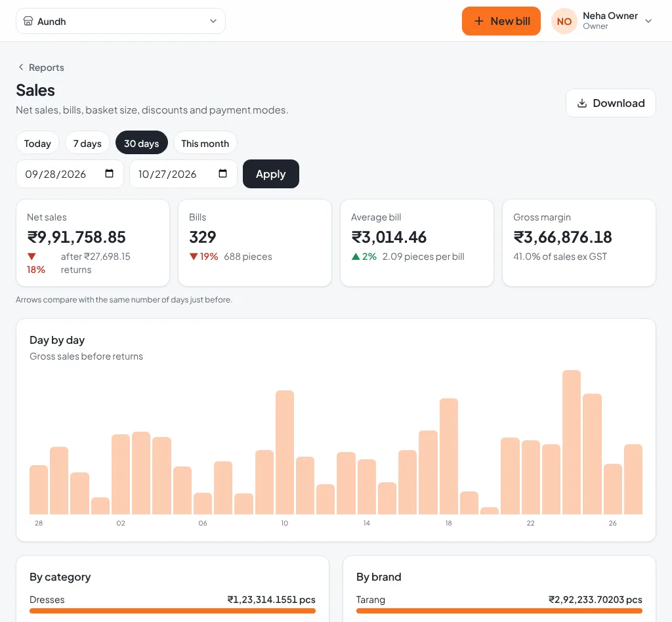Open the Aundh store selector dropdown
The height and width of the screenshot is (622, 672).
pyautogui.click(x=121, y=21)
